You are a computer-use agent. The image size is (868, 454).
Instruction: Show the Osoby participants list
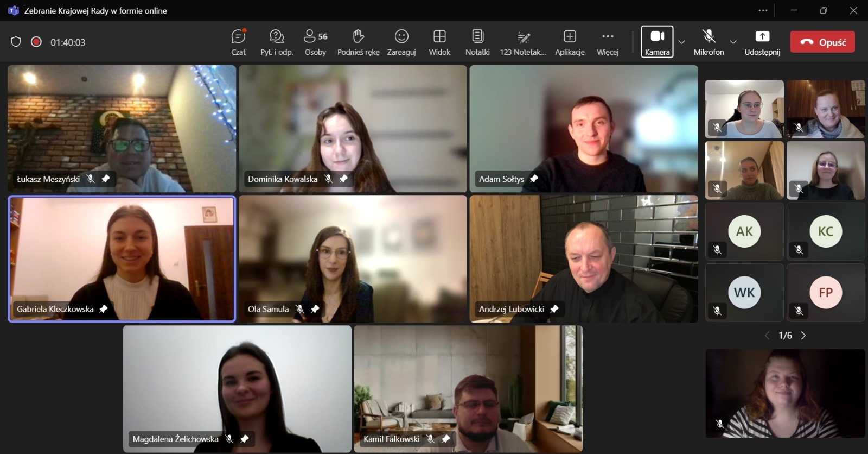(315, 42)
